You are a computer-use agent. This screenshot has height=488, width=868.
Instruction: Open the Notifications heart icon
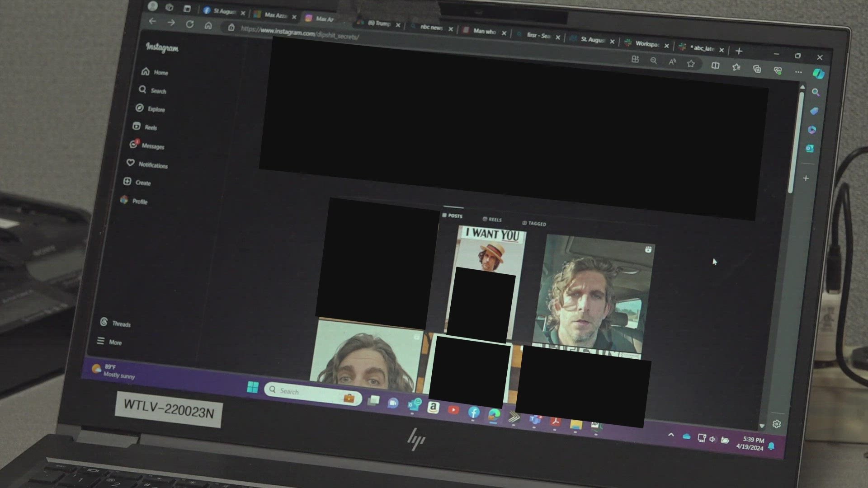click(131, 163)
